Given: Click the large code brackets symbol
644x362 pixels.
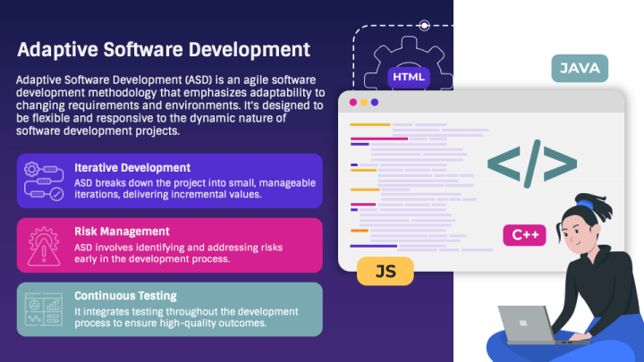Looking at the screenshot, I should coord(532,164).
